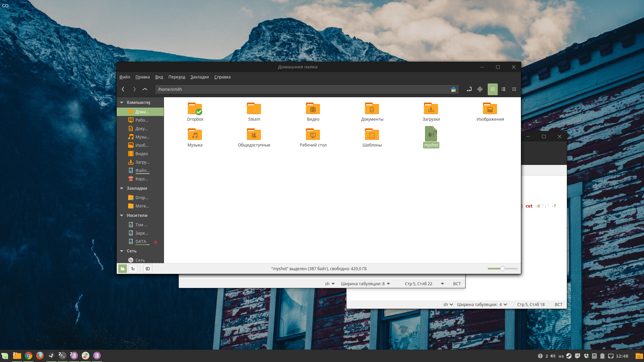Open Мате... bookmark in sidebar
Screen dimensions: 644x362
[140, 206]
